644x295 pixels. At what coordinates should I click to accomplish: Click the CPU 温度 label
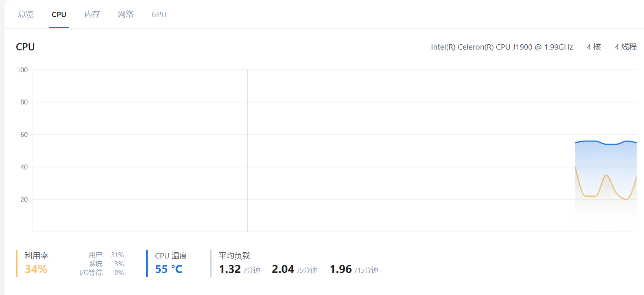[x=171, y=256]
